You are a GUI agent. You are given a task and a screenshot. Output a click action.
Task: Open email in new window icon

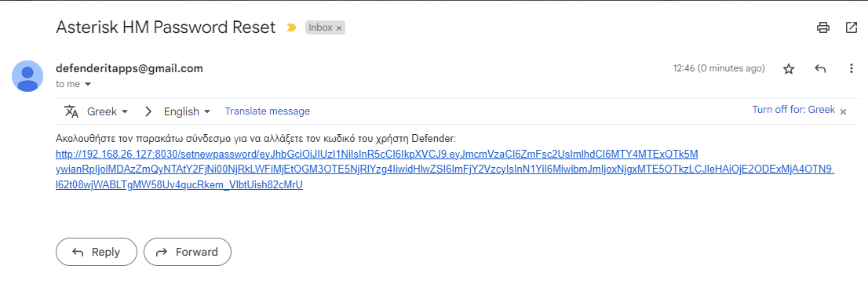[851, 27]
